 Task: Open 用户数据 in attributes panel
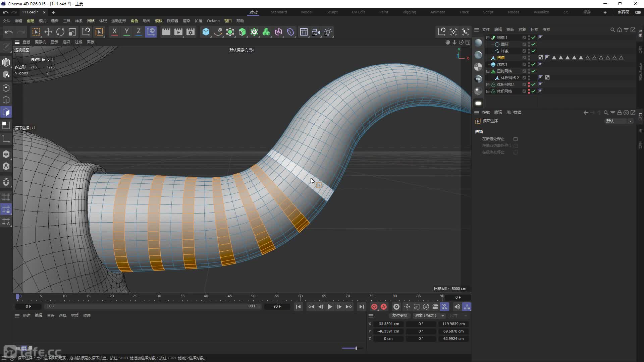click(514, 112)
